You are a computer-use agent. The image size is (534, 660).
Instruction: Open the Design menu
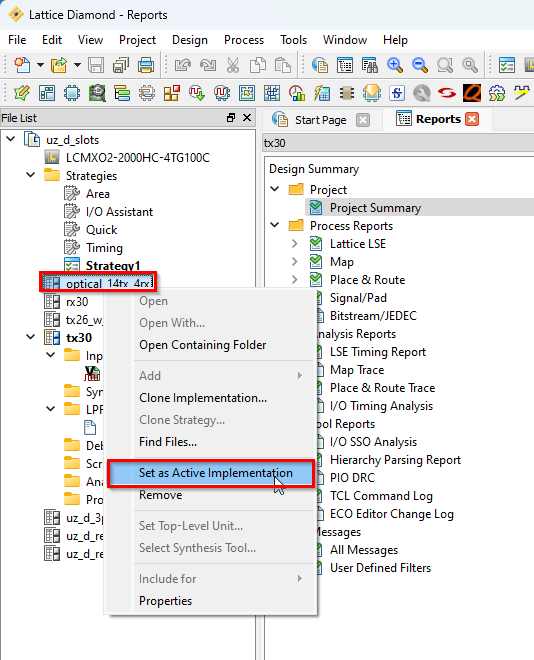[x=190, y=40]
